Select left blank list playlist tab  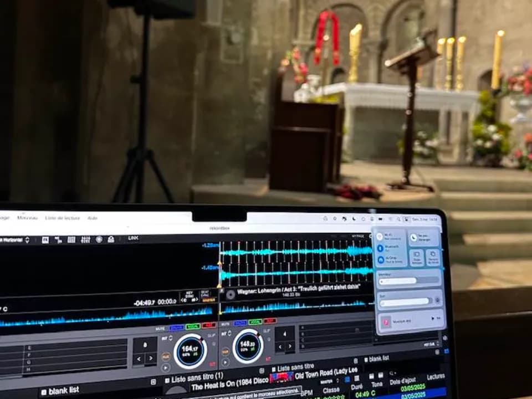(60, 391)
